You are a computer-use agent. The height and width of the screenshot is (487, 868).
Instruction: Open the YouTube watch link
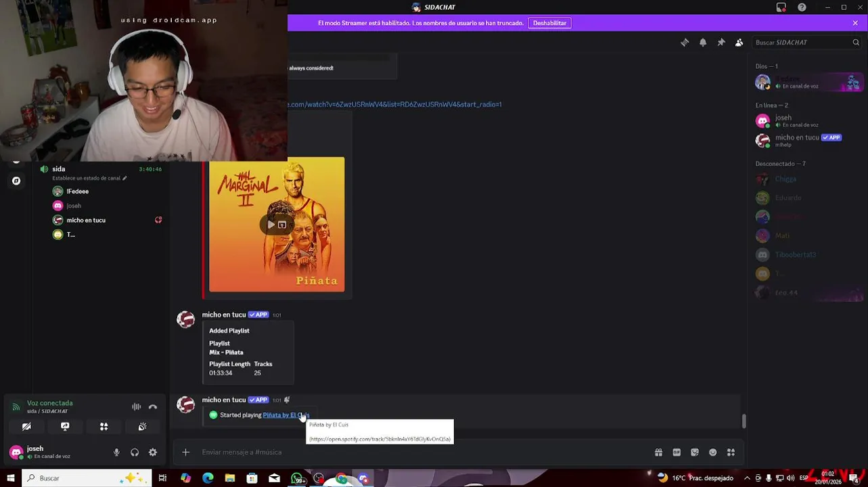(x=395, y=104)
